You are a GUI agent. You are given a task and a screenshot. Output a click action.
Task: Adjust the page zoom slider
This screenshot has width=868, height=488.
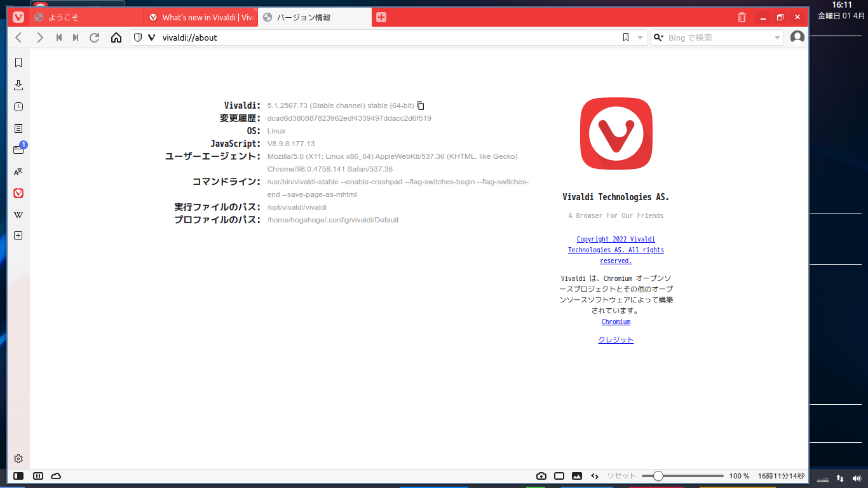[682, 476]
